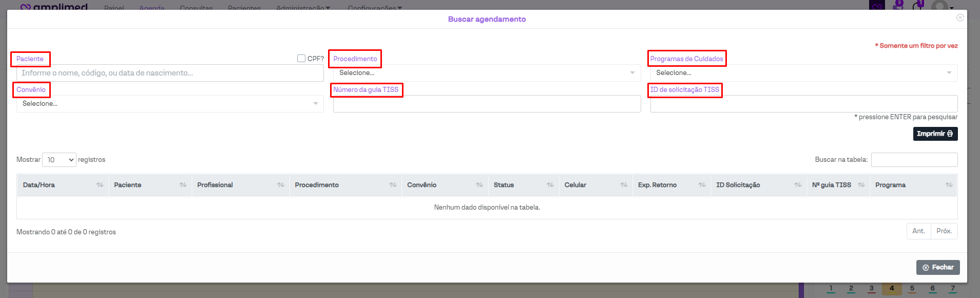Viewport: 980px width, 298px height.
Task: Sort by Procedimento column sort icon
Action: tap(393, 185)
